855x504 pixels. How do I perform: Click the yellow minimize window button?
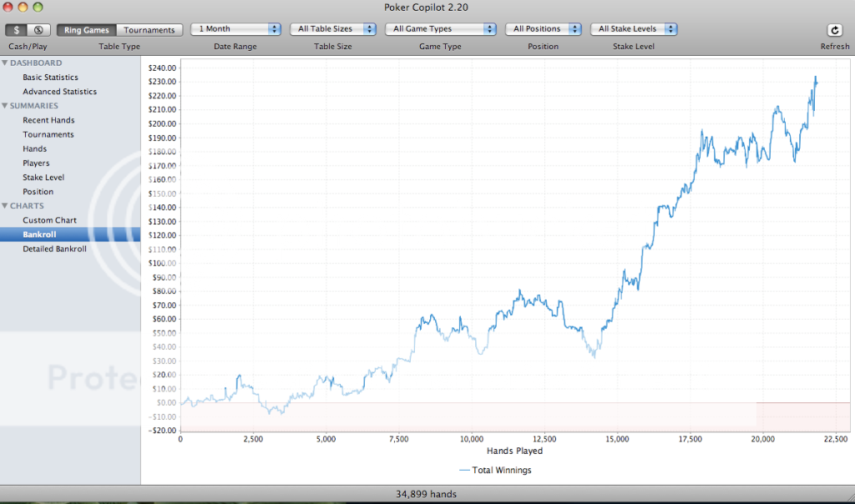23,7
